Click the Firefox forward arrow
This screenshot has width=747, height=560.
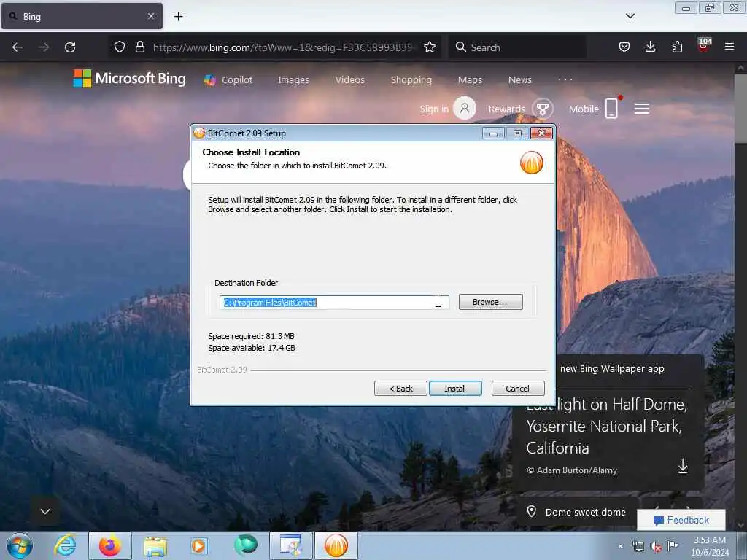pos(44,47)
